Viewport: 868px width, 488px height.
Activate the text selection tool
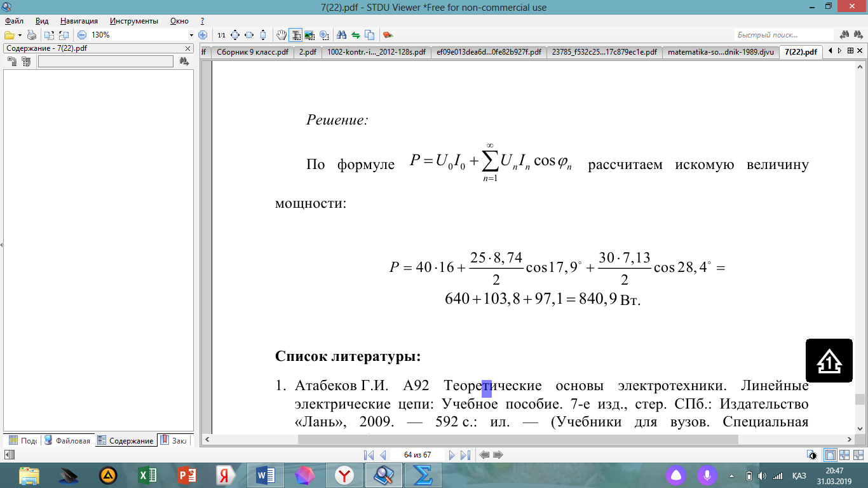(x=295, y=35)
